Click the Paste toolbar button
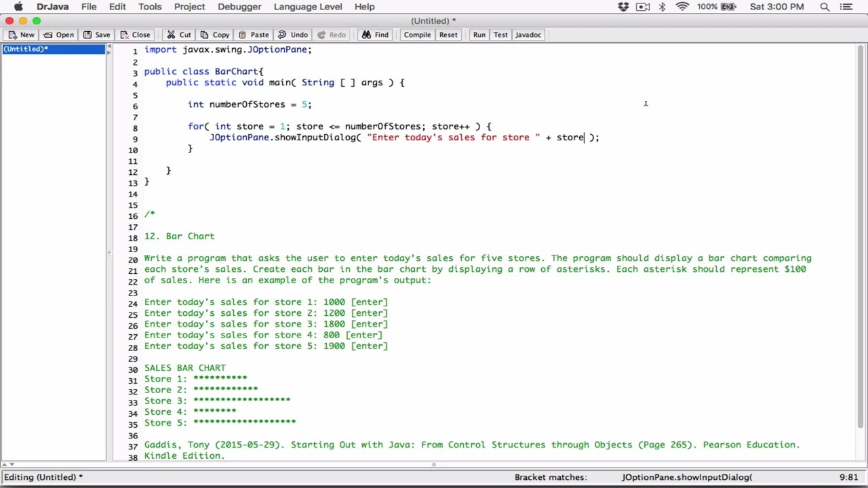 point(254,35)
